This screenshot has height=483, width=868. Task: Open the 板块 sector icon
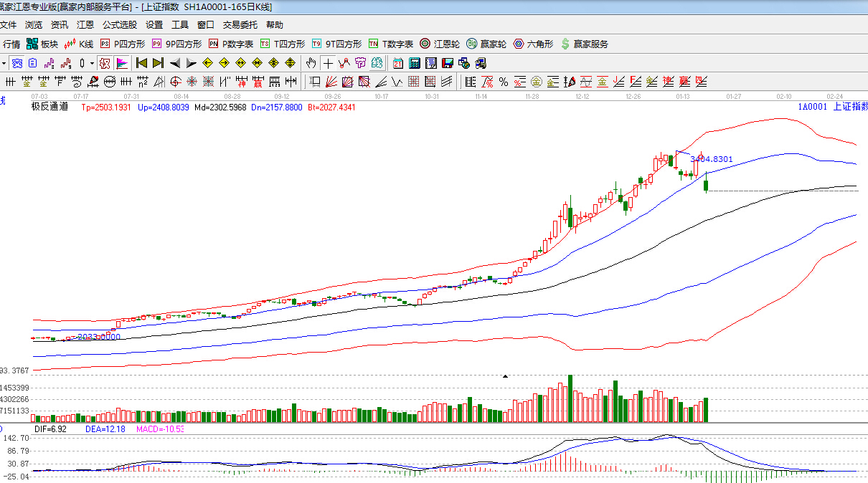click(x=42, y=44)
